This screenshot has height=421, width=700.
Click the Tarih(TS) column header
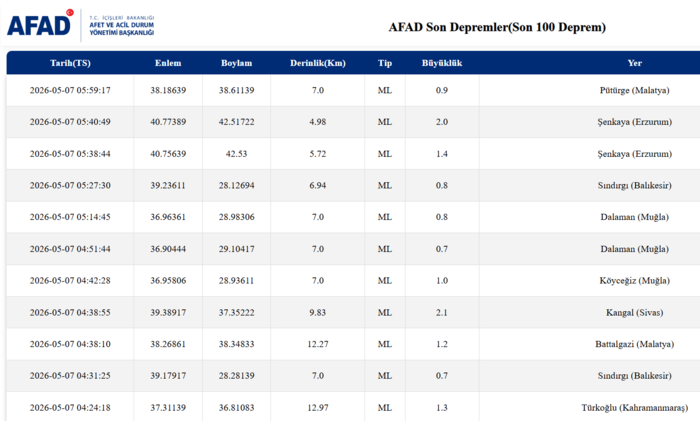click(70, 63)
